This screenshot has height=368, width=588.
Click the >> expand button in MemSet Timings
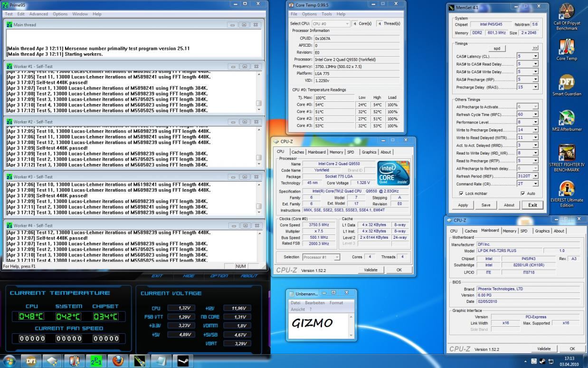click(535, 48)
